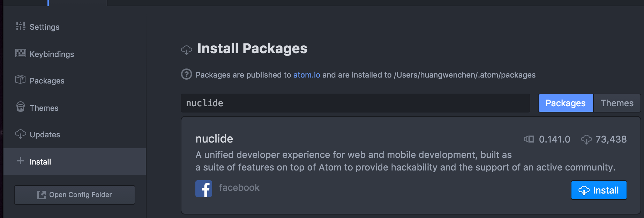
Task: Click the Keybindings keyboard icon
Action: (20, 53)
